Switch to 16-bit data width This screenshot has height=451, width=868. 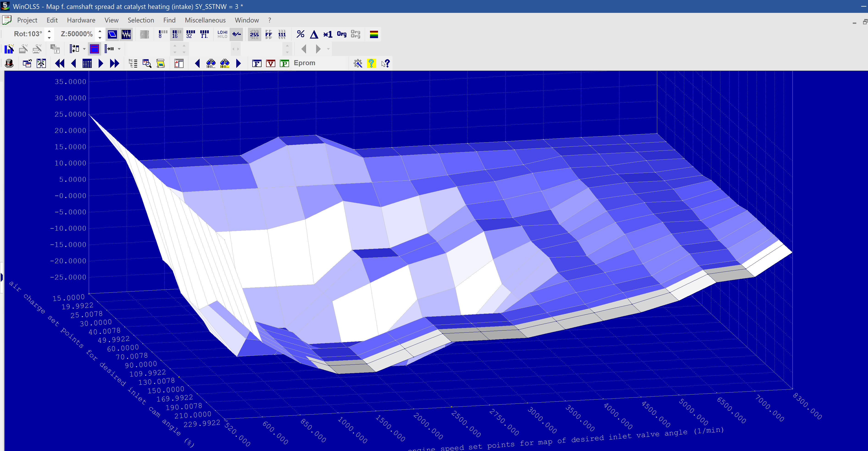[x=177, y=34]
